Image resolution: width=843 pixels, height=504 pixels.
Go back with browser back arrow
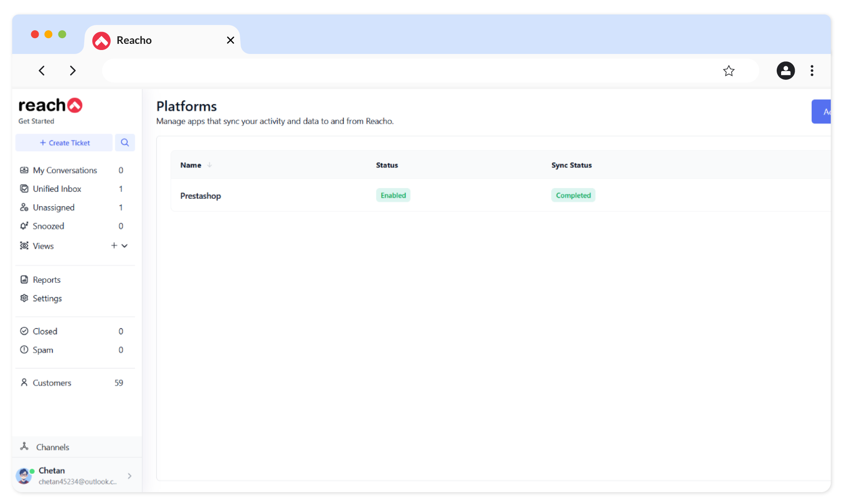point(42,71)
